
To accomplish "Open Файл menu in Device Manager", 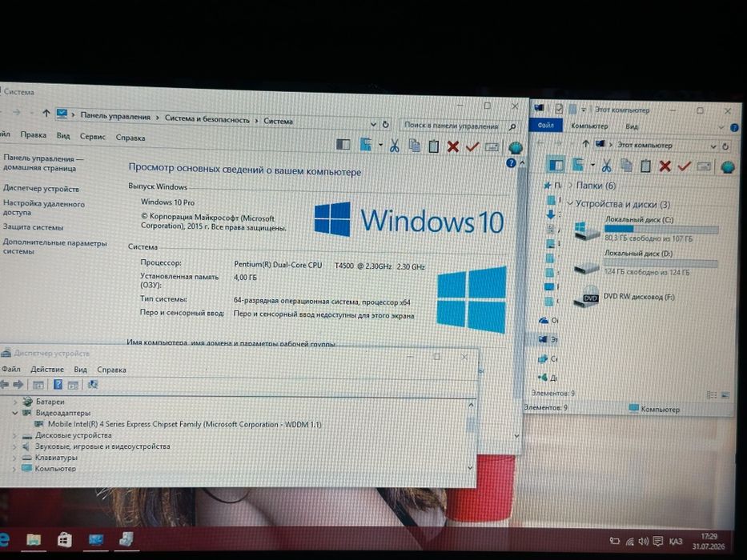I will 11,369.
